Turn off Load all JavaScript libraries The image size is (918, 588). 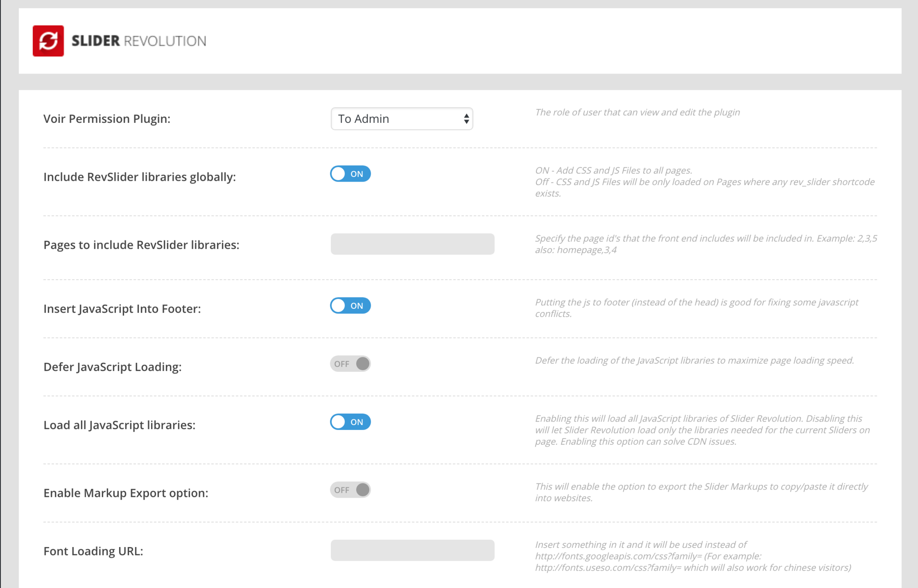[350, 422]
